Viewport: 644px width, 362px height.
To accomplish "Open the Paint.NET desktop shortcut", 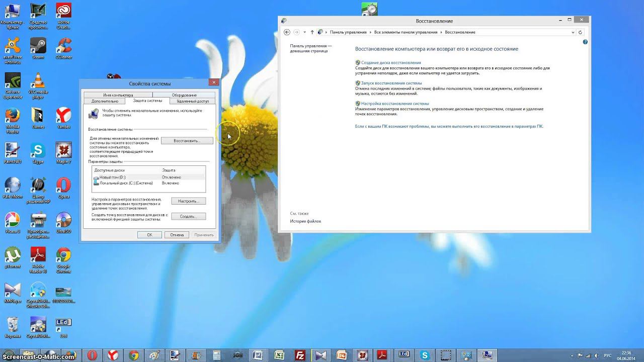I will point(13,153).
